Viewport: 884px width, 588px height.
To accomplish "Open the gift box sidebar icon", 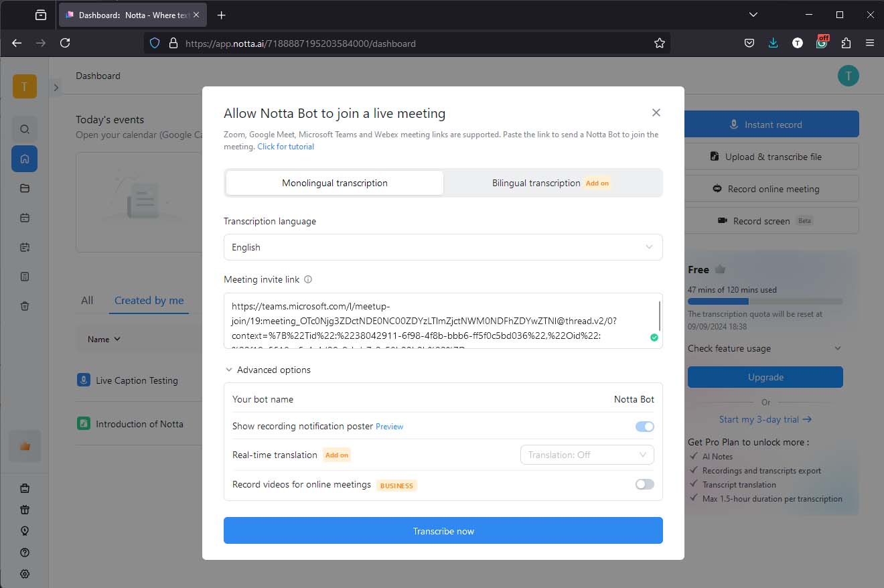I will [x=25, y=510].
